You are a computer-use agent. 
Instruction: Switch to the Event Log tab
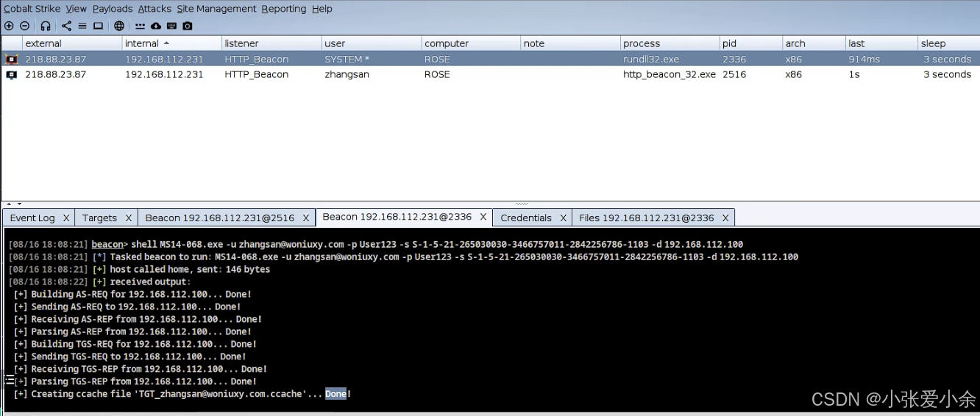[32, 218]
